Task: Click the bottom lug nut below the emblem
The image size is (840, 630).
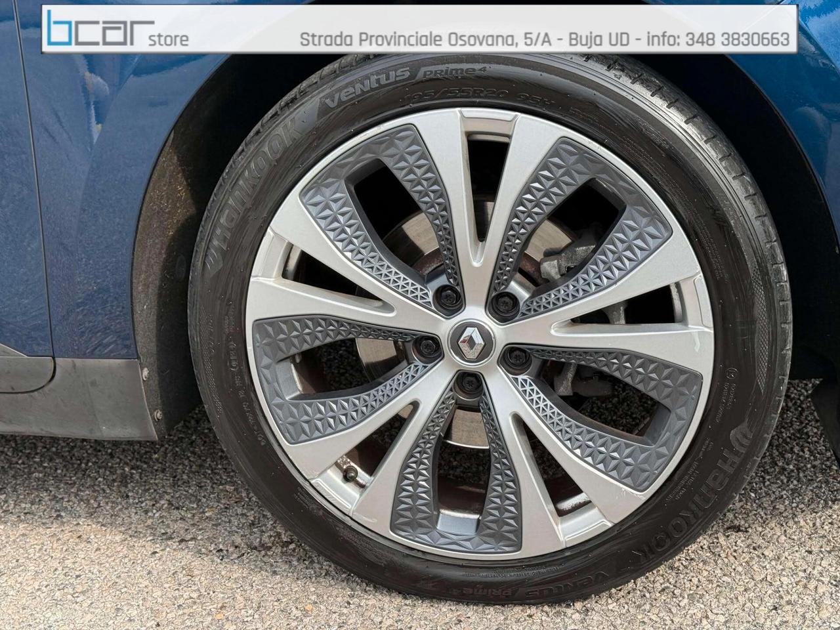Action: [469, 384]
